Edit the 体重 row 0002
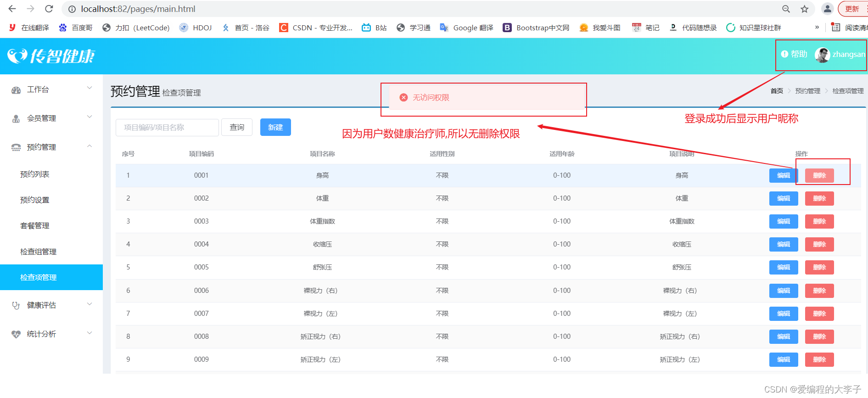868x398 pixels. 784,198
